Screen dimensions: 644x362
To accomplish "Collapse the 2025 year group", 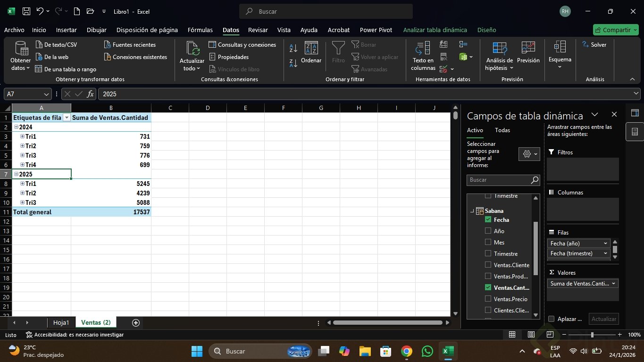I will point(16,174).
